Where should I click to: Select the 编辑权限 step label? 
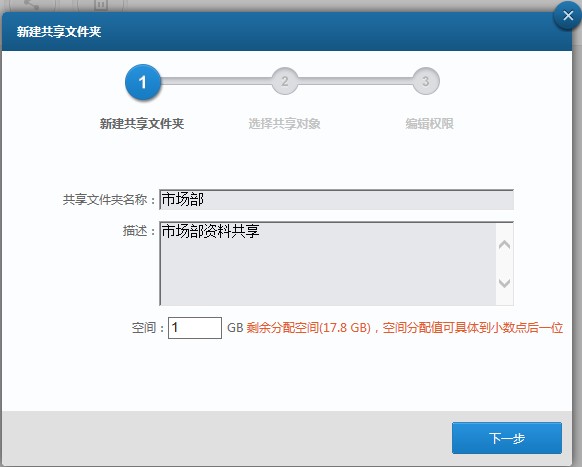[x=429, y=124]
